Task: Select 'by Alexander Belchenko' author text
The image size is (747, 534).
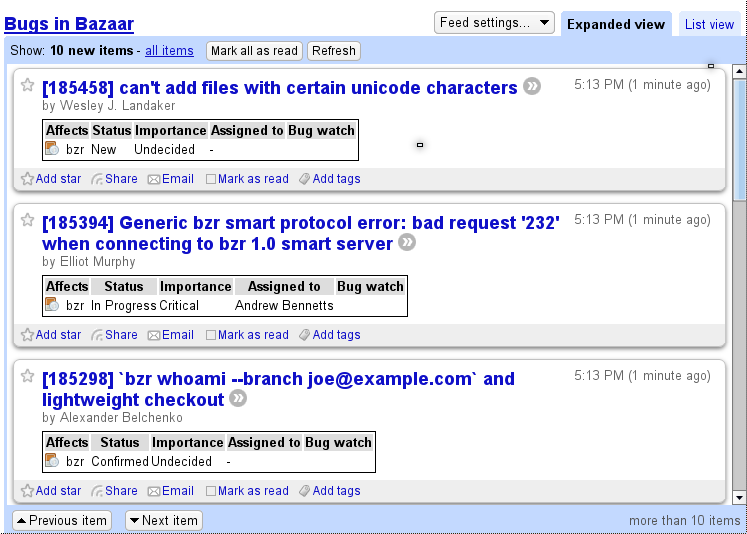Action: (x=112, y=418)
